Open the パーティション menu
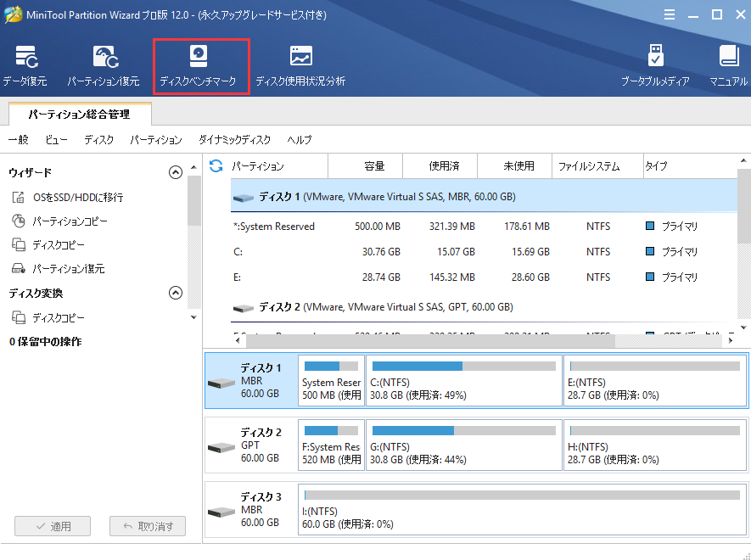Image resolution: width=751 pixels, height=560 pixels. 156,140
